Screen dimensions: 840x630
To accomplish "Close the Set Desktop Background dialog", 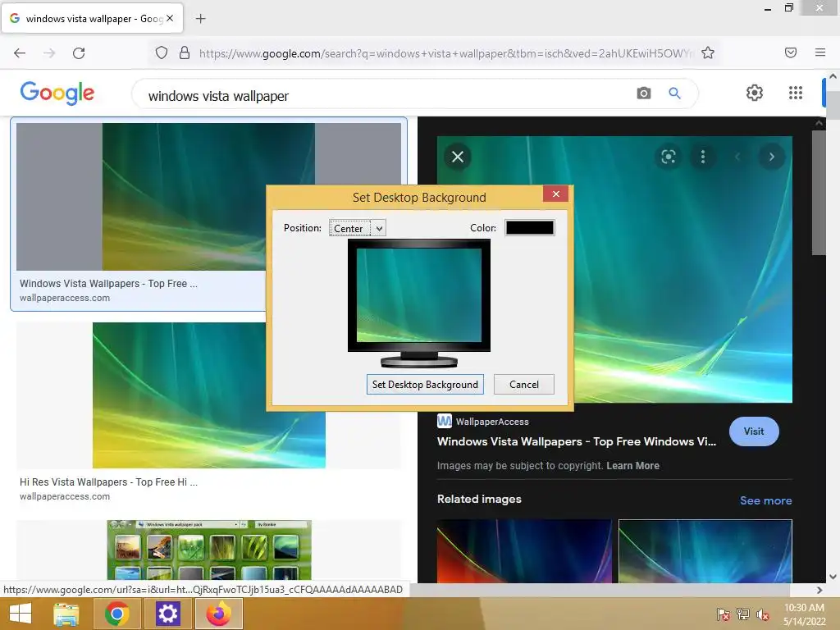I will click(x=555, y=194).
